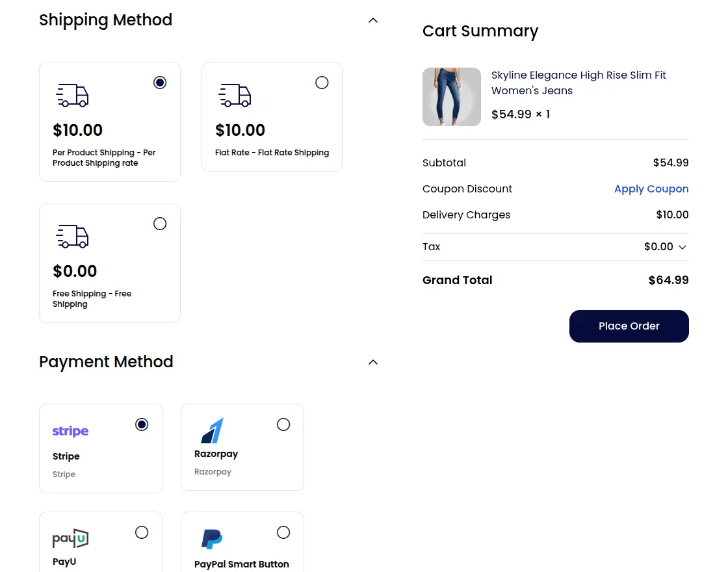Click the PayPal Smart Button logo

(211, 538)
